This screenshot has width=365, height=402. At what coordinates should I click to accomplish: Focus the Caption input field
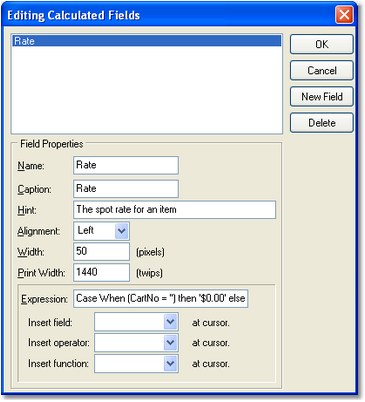[126, 189]
